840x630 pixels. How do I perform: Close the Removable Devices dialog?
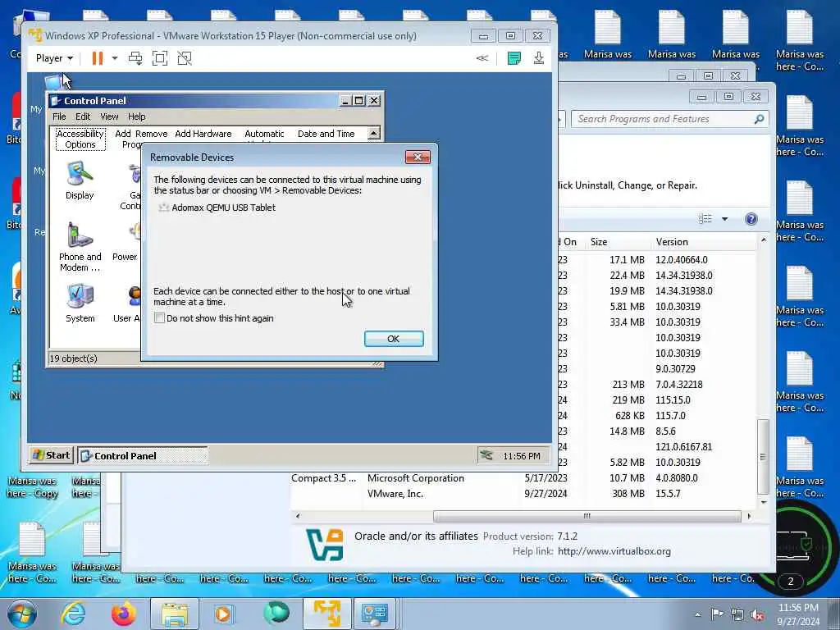click(x=418, y=157)
